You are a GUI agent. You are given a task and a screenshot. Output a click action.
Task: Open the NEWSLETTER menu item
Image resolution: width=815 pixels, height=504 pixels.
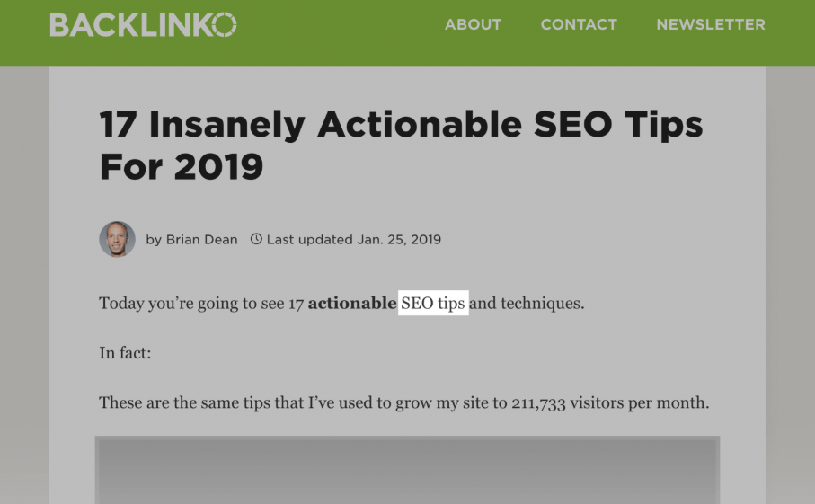click(711, 24)
